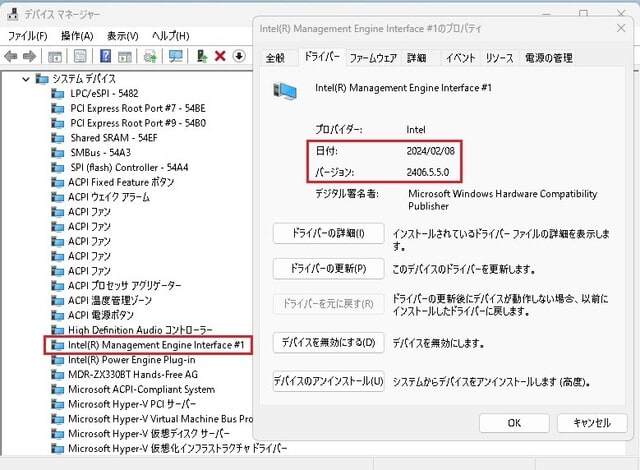Image resolution: width=640 pixels, height=470 pixels.
Task: Select SPI (flash) Controller - 54A4
Action: pos(129,167)
